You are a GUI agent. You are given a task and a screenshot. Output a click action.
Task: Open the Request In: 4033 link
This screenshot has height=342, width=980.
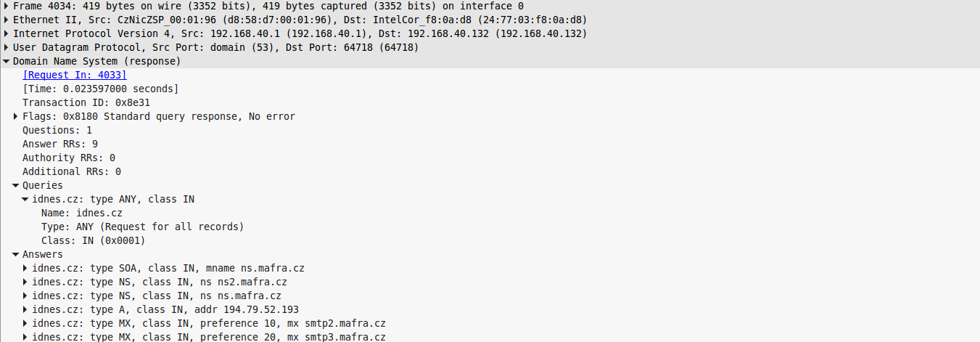pyautogui.click(x=75, y=75)
